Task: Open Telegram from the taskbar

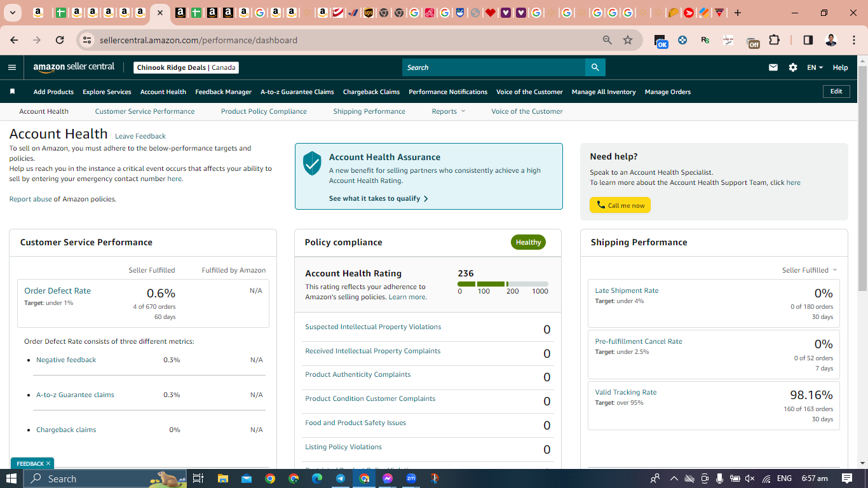Action: tap(341, 478)
